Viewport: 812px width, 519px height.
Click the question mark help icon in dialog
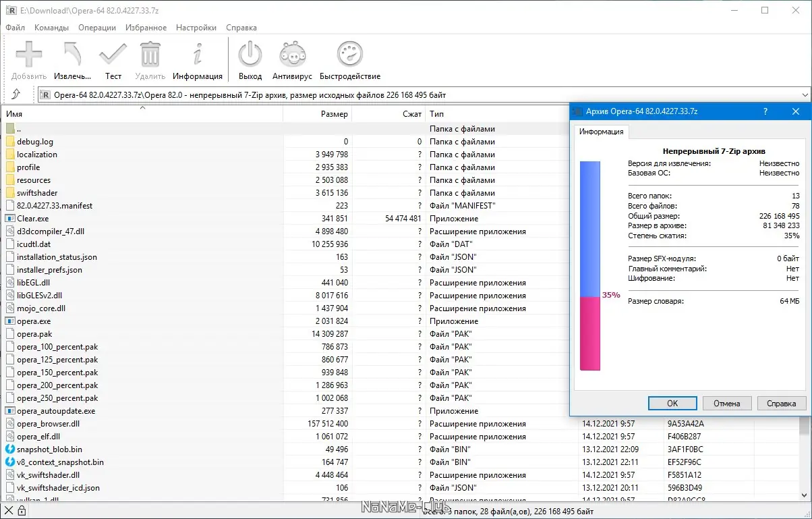(765, 111)
